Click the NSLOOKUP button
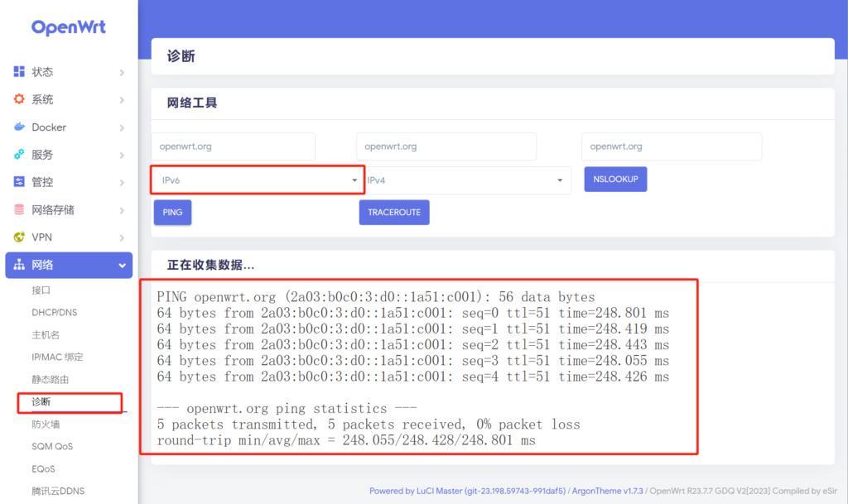This screenshot has width=848, height=504. click(615, 180)
